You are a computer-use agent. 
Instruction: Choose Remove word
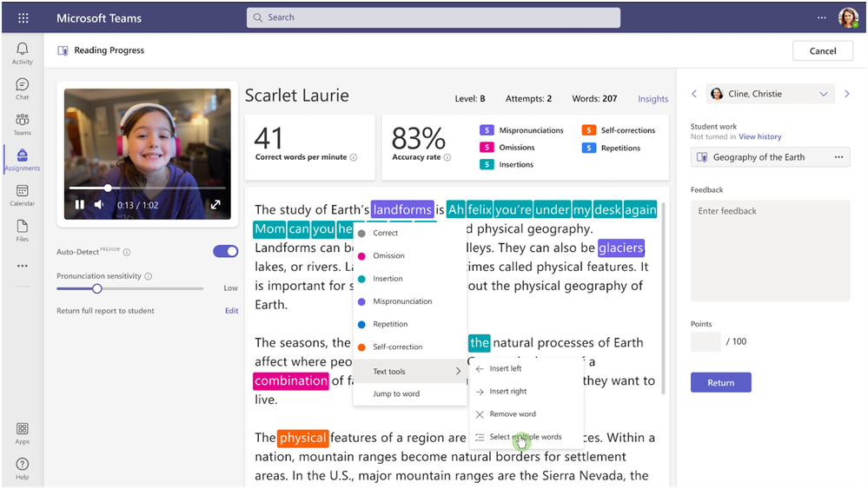click(527, 413)
